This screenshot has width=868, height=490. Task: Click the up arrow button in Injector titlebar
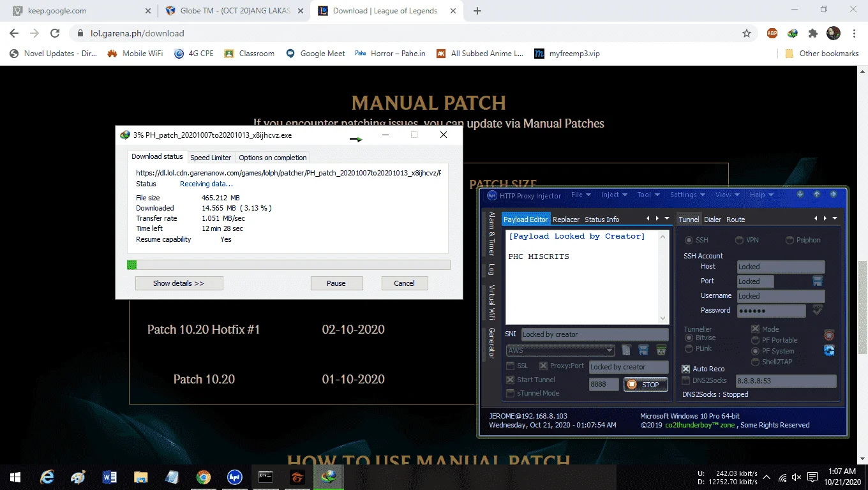pos(816,195)
